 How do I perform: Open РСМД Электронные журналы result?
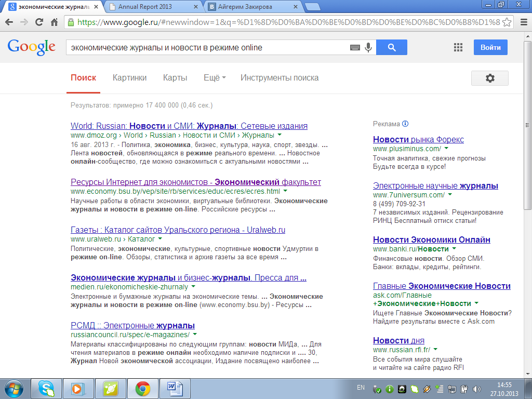click(x=132, y=325)
